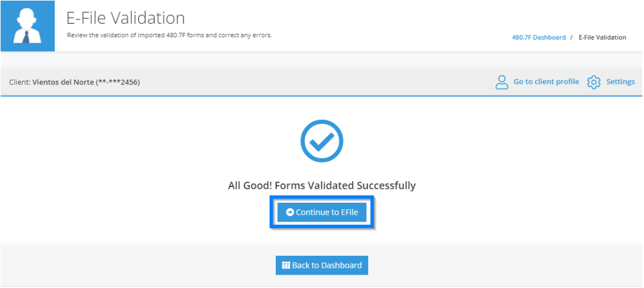Click the grid icon in Back to Dashboard
644x288 pixels.
point(286,265)
